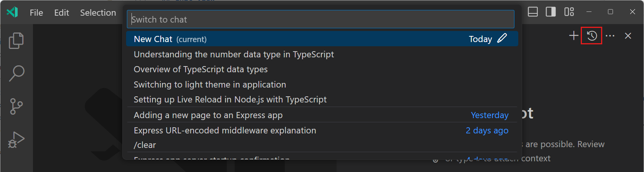Open the File menu

click(36, 13)
